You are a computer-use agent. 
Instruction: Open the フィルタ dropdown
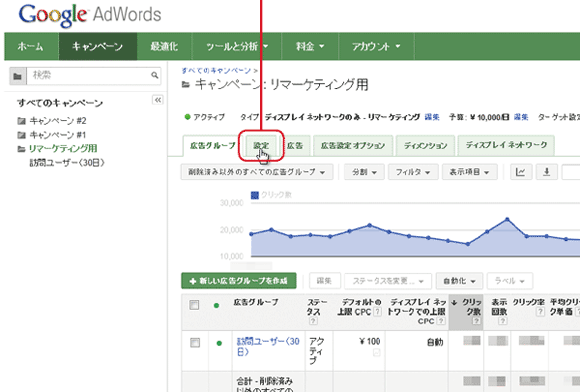point(413,172)
